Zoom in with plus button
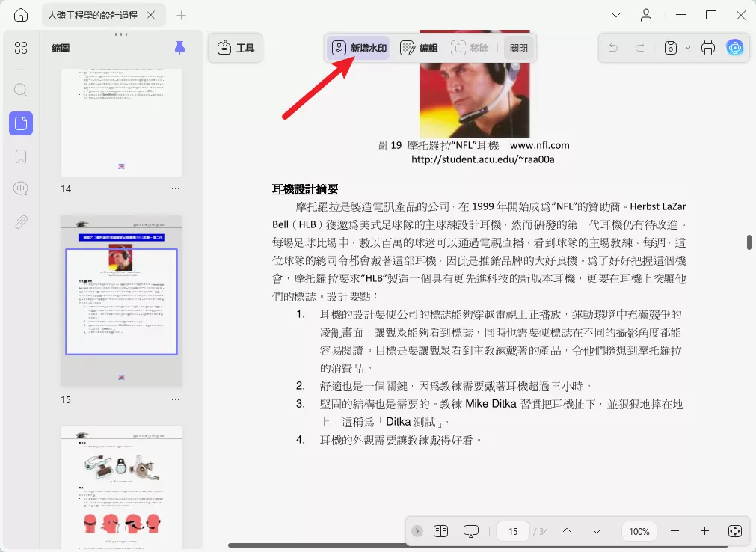The image size is (756, 552). 704,531
